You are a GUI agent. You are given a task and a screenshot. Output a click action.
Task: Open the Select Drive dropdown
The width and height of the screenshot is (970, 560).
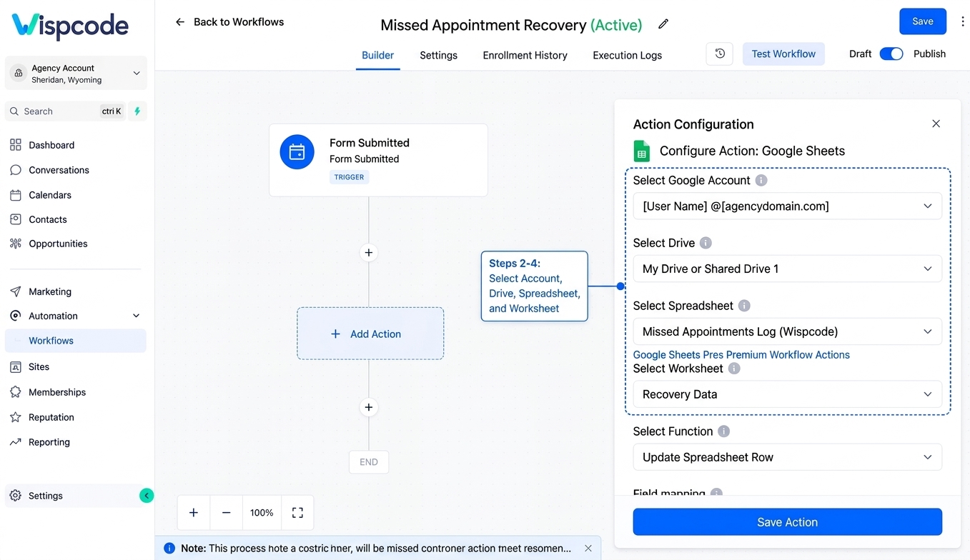787,269
